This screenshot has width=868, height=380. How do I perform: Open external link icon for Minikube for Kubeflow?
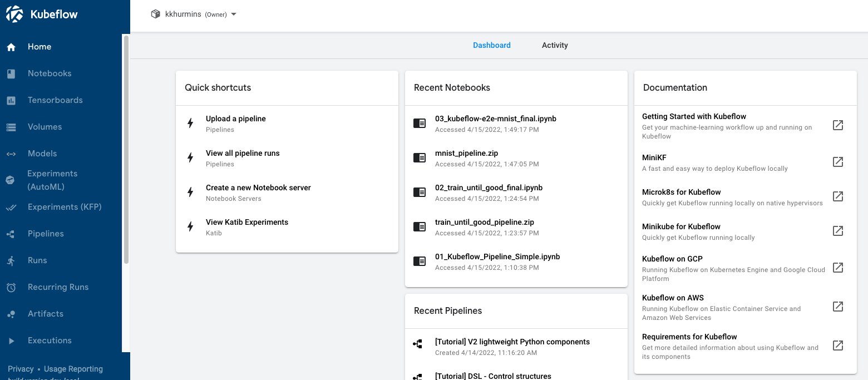tap(837, 231)
